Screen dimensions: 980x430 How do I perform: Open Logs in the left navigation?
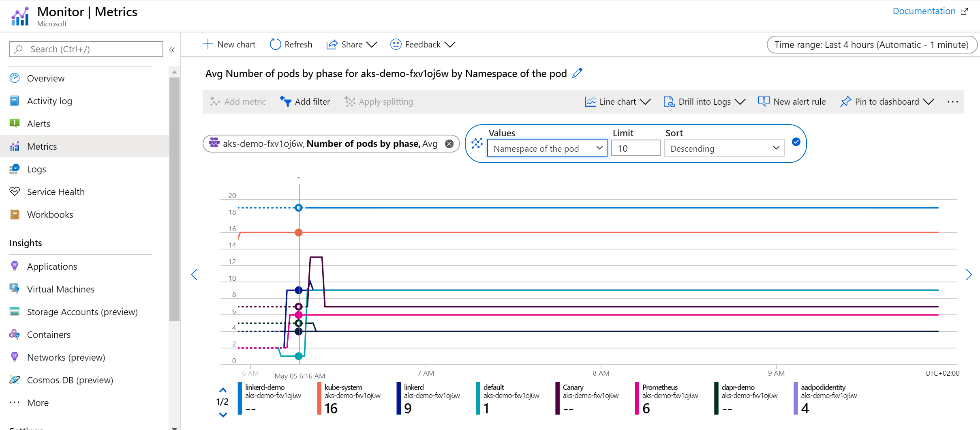(x=36, y=169)
